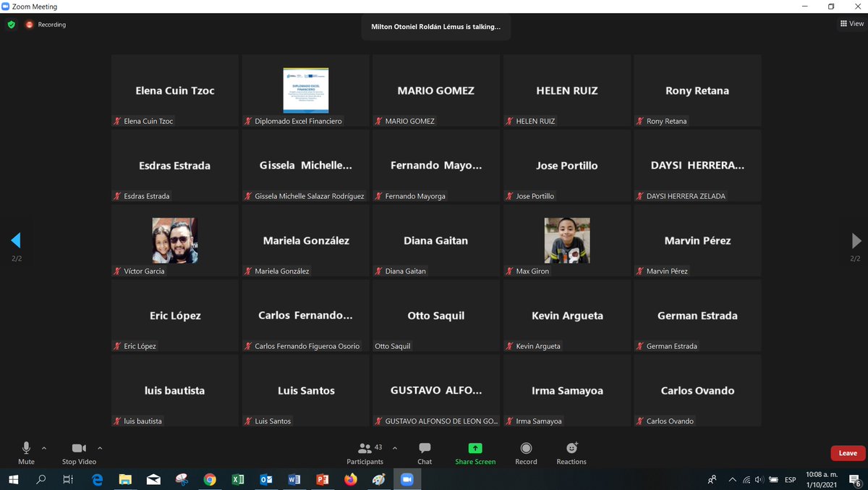Open Excel from the taskbar
This screenshot has height=490, width=868.
click(238, 479)
